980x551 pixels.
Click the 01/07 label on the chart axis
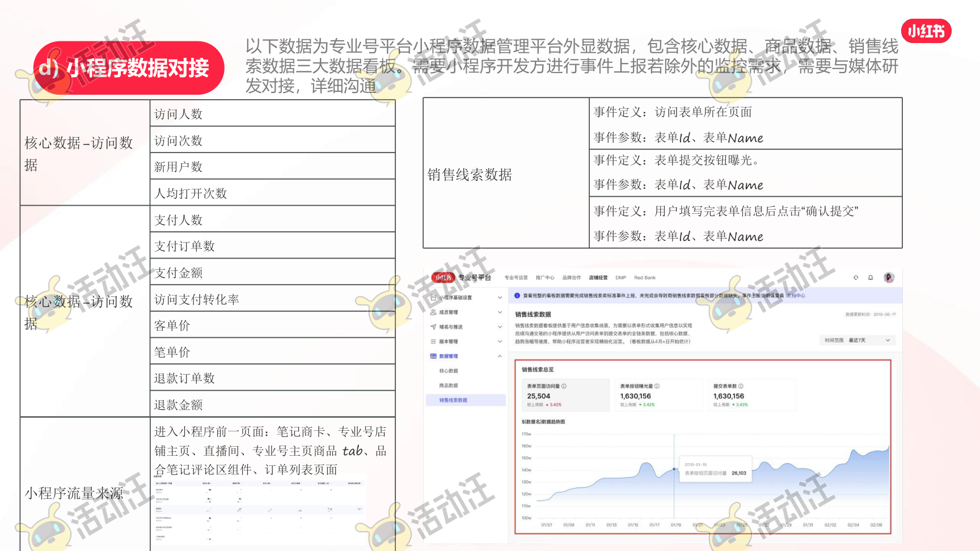tap(547, 525)
